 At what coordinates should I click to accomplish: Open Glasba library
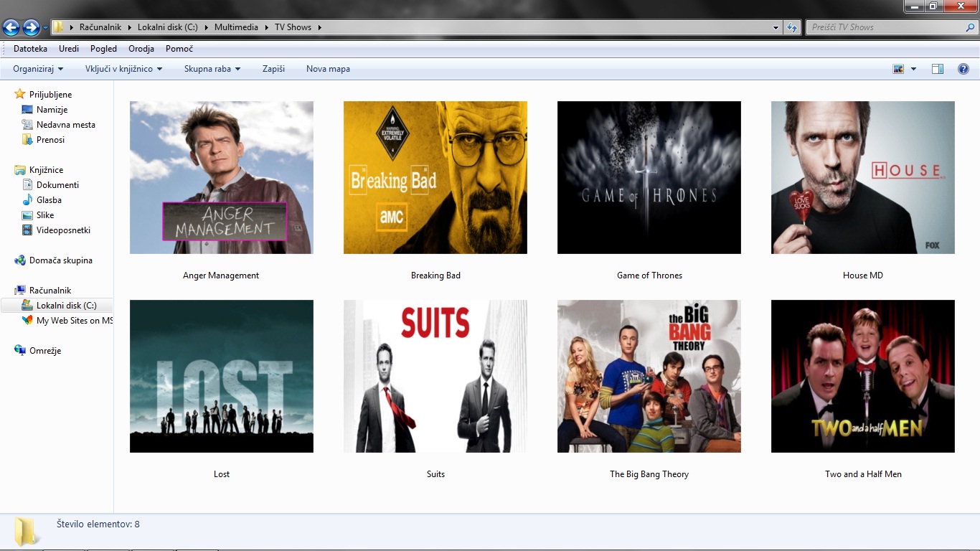click(42, 200)
